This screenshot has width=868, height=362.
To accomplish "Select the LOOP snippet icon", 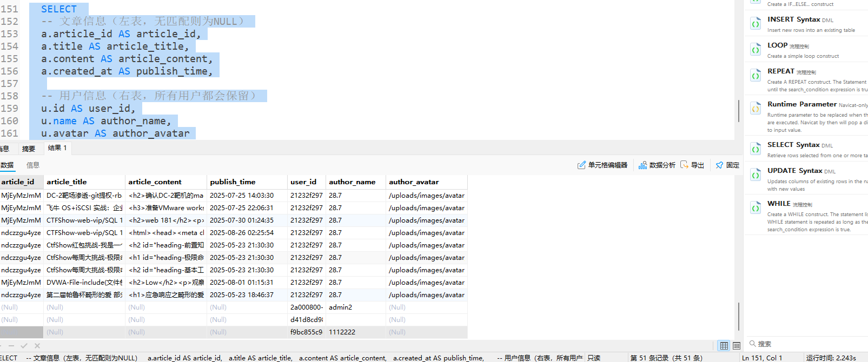I will click(x=756, y=50).
